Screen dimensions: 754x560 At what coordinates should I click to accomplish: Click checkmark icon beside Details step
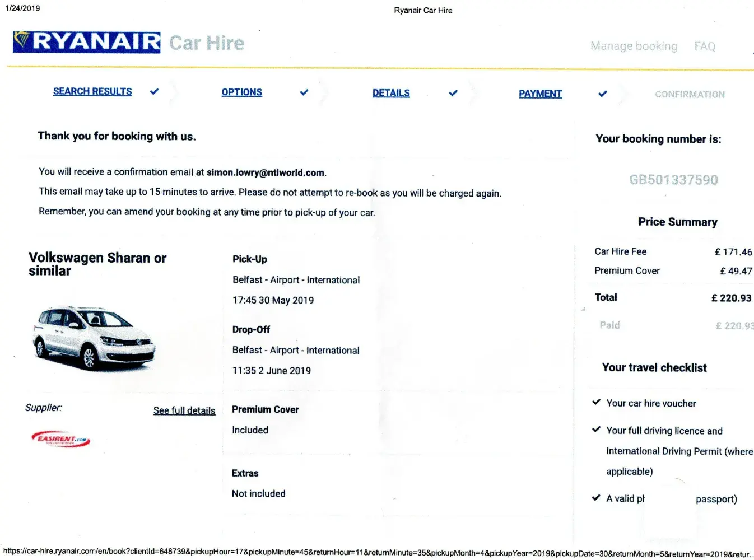[x=453, y=93]
